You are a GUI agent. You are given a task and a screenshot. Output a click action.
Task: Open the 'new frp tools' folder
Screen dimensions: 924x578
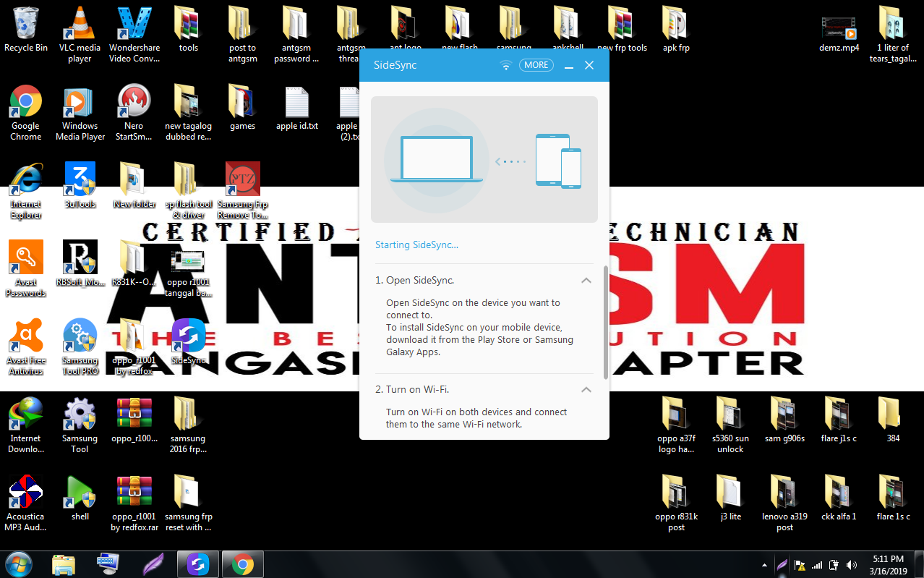coord(622,30)
